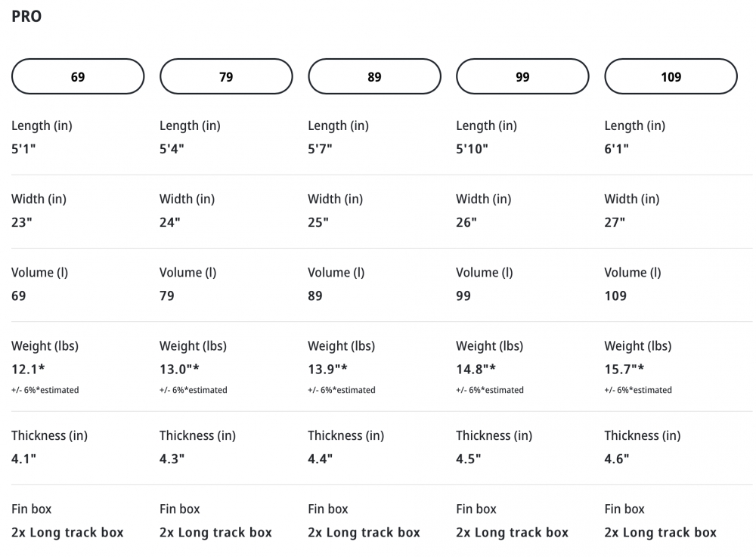Click the 27" width value
This screenshot has width=756, height=557.
pos(615,222)
